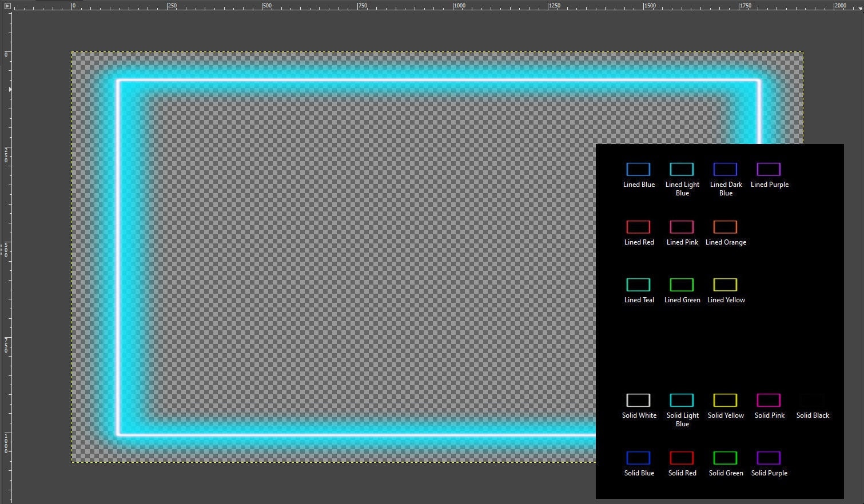Viewport: 864px width, 504px height.
Task: Select the Lined Pink swatch
Action: click(682, 227)
